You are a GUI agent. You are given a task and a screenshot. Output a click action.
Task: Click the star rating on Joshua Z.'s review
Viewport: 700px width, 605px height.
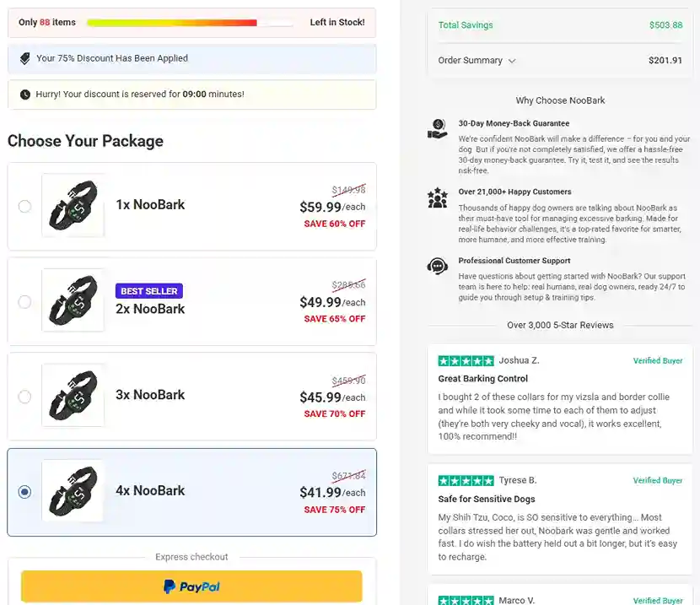tap(466, 359)
